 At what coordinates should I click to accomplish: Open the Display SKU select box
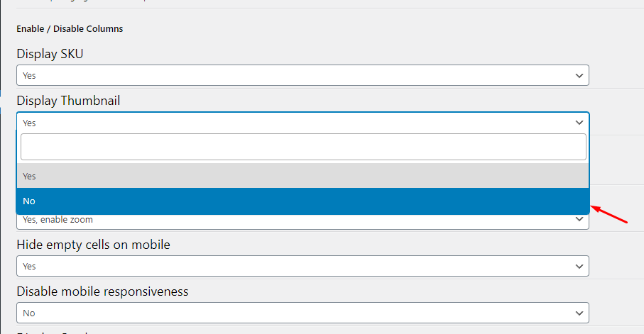[302, 75]
